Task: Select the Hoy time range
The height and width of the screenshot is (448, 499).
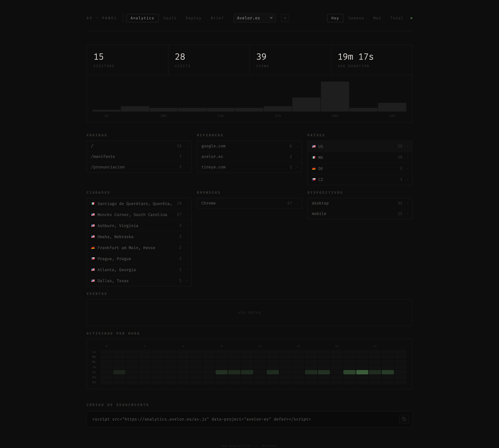Action: tap(335, 18)
